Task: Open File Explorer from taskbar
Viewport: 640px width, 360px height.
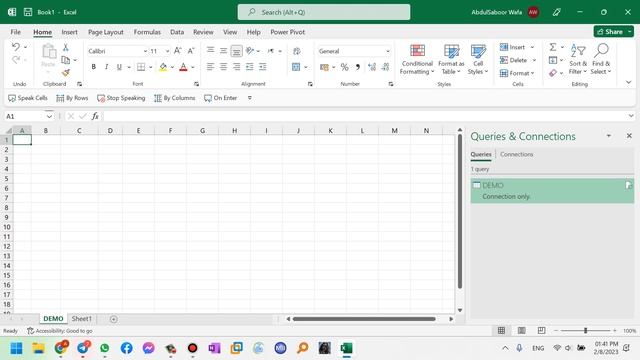Action: 38,348
